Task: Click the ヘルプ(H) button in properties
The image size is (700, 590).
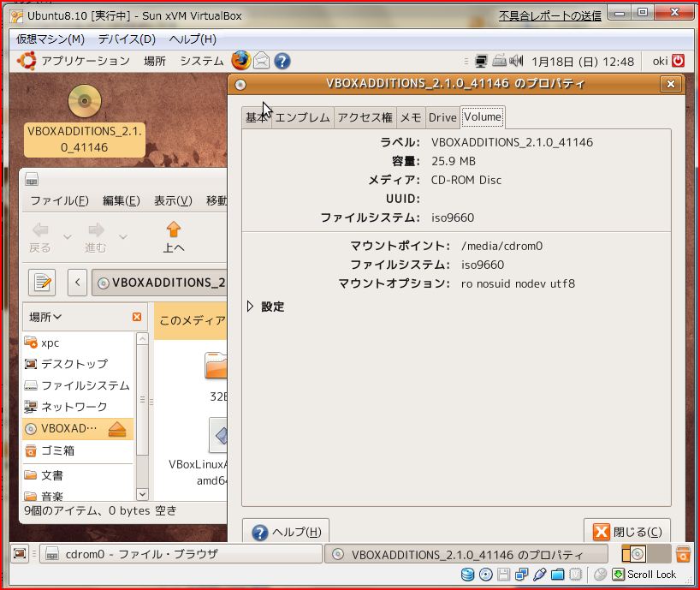Action: (x=286, y=531)
